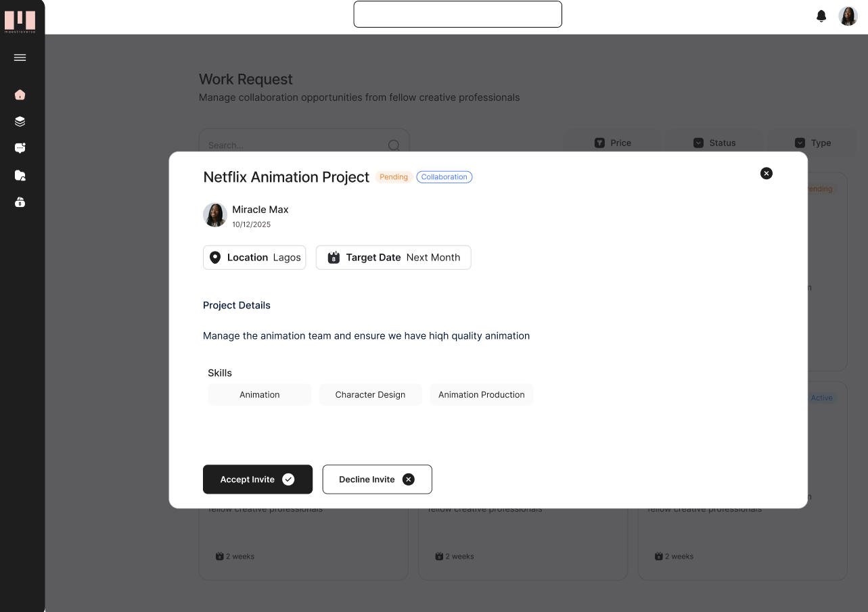Open the files folder icon in sidebar
The image size is (868, 612).
tap(20, 175)
